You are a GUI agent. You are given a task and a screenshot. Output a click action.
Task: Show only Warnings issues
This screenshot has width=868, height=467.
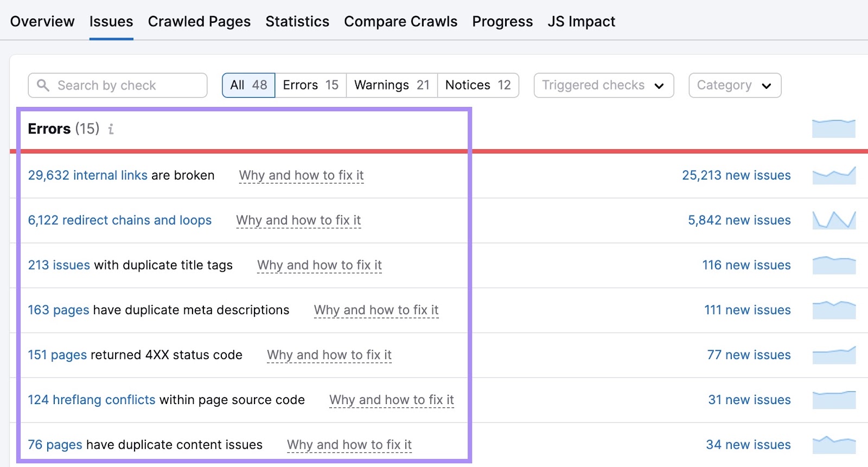coord(391,85)
